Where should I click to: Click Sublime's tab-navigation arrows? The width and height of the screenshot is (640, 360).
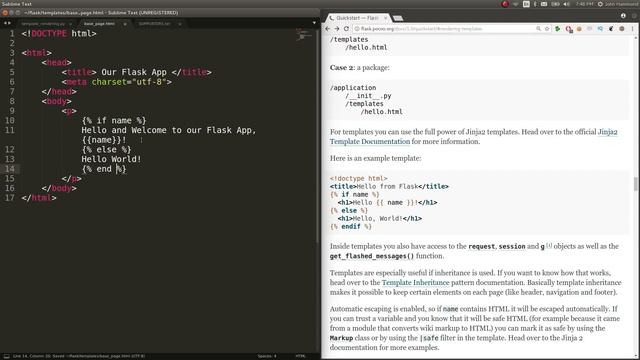click(x=7, y=23)
